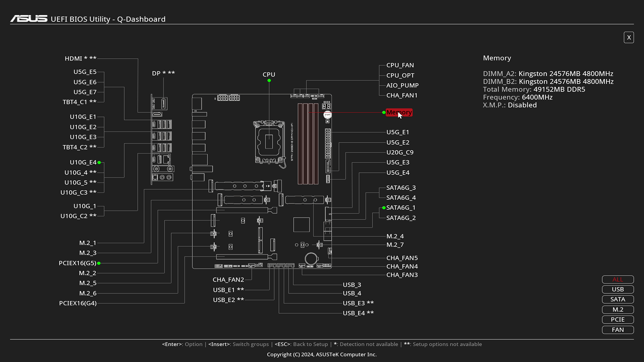Select the ALL filter button
This screenshot has width=644, height=362.
point(618,280)
